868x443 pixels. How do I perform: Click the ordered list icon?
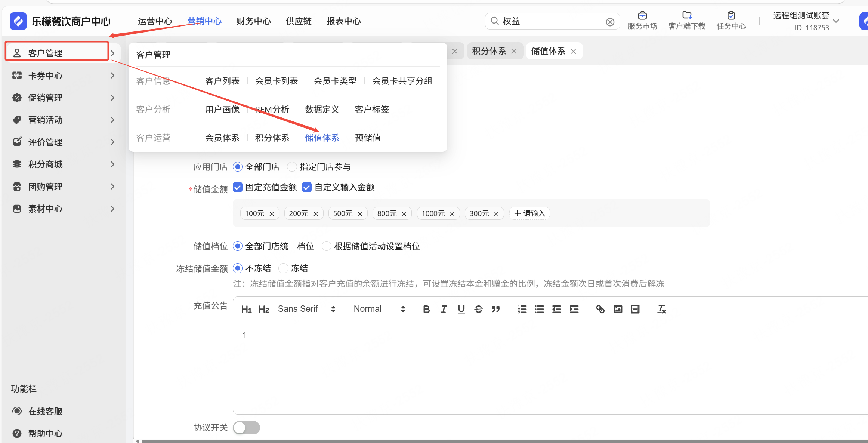coord(522,309)
